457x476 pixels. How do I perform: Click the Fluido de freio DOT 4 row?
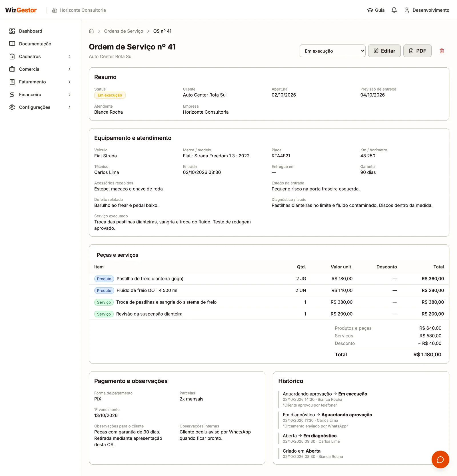pos(269,290)
